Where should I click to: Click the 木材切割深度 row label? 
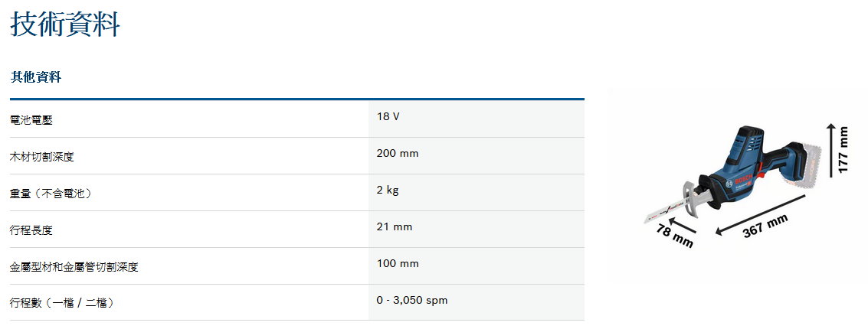click(x=42, y=157)
